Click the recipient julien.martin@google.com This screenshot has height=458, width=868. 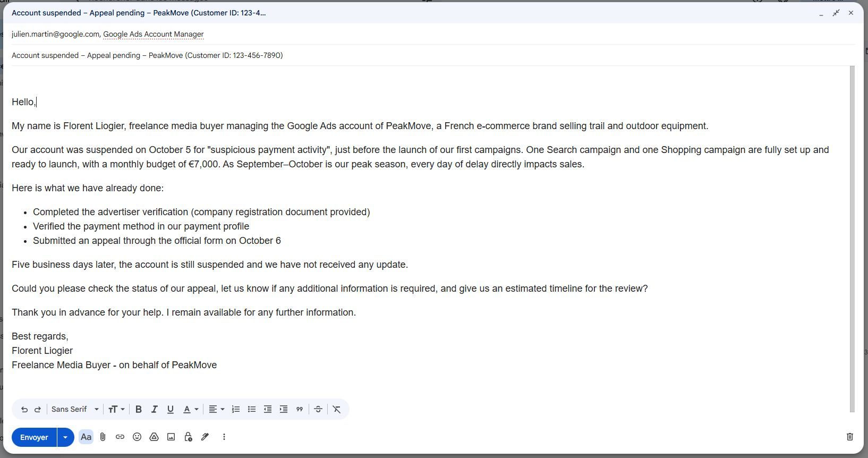[x=55, y=34]
